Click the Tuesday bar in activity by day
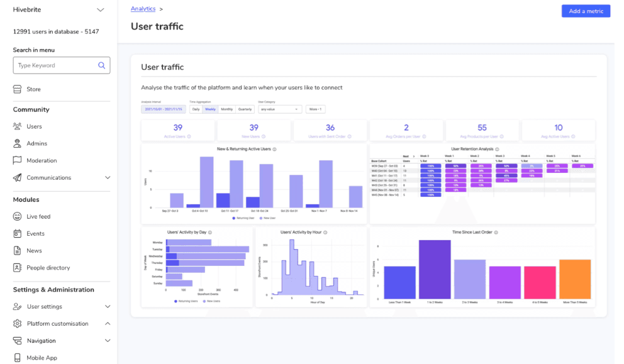 click(208, 250)
